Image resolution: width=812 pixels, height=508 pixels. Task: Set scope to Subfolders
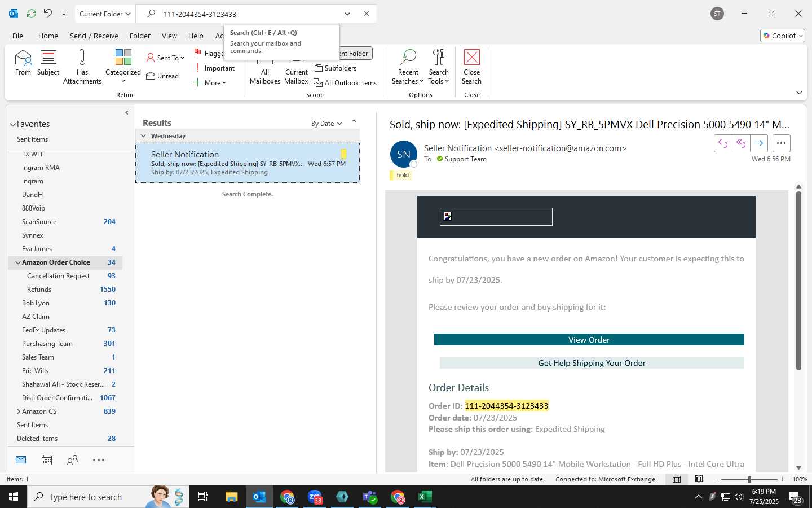335,68
